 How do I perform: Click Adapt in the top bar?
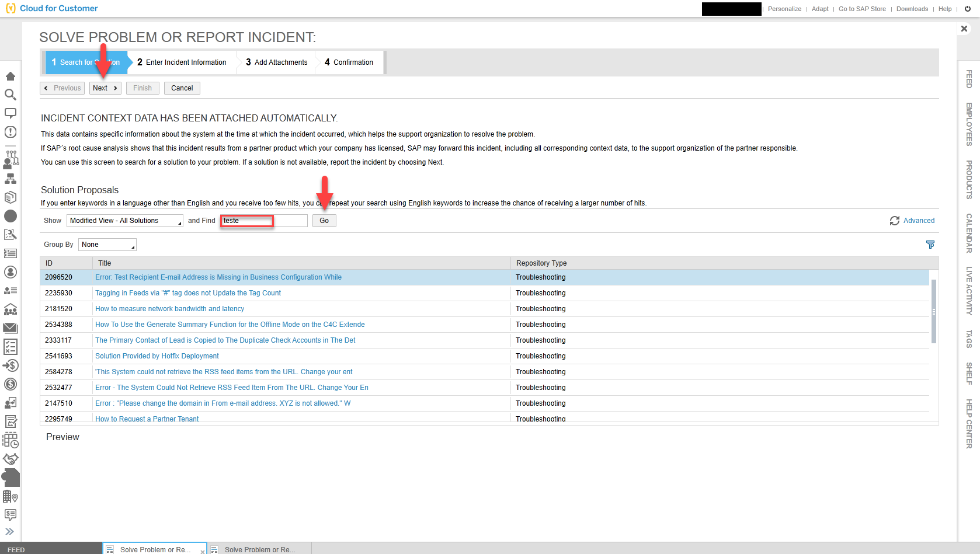pos(820,9)
